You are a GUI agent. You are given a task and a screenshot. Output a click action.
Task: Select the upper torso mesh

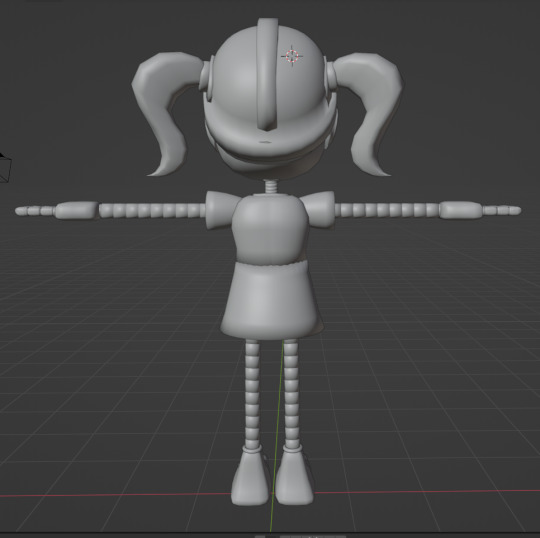(270, 229)
